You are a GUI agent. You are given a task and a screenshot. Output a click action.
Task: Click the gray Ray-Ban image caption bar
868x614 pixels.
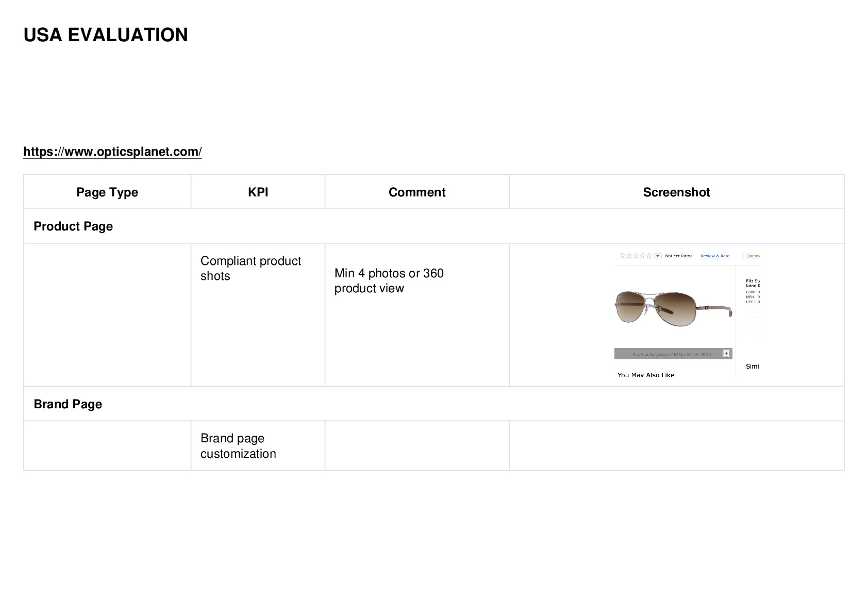pos(673,354)
